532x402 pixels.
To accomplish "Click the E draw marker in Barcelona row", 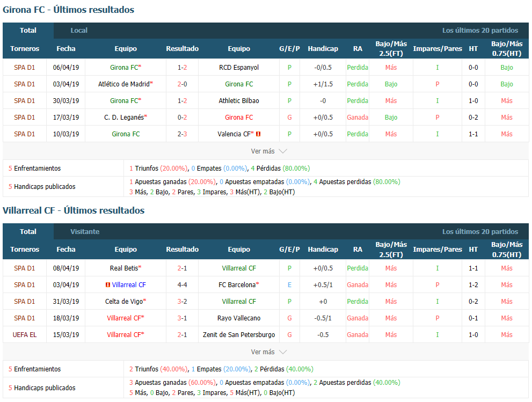I will tap(289, 284).
